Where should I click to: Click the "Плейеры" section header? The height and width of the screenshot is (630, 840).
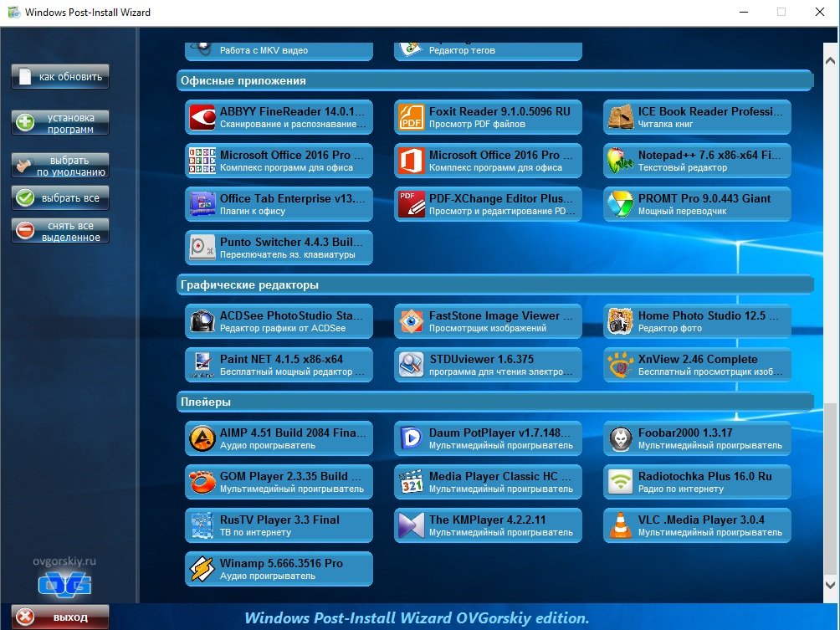pyautogui.click(x=495, y=402)
